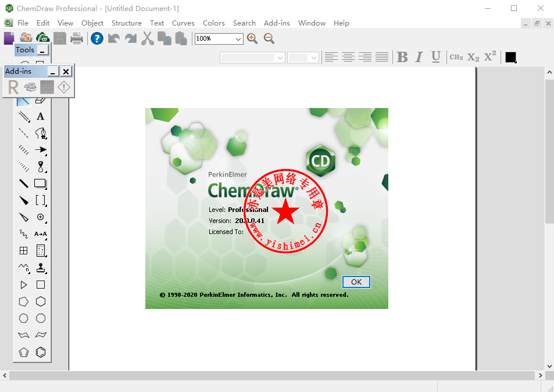Zoom in with the magnifier plus icon
The height and width of the screenshot is (392, 554).
[252, 38]
